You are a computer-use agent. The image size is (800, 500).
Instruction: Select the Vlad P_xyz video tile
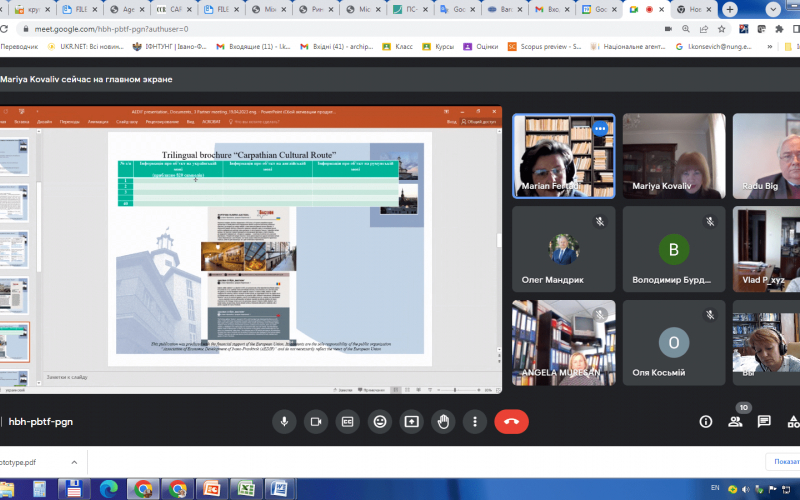click(766, 249)
